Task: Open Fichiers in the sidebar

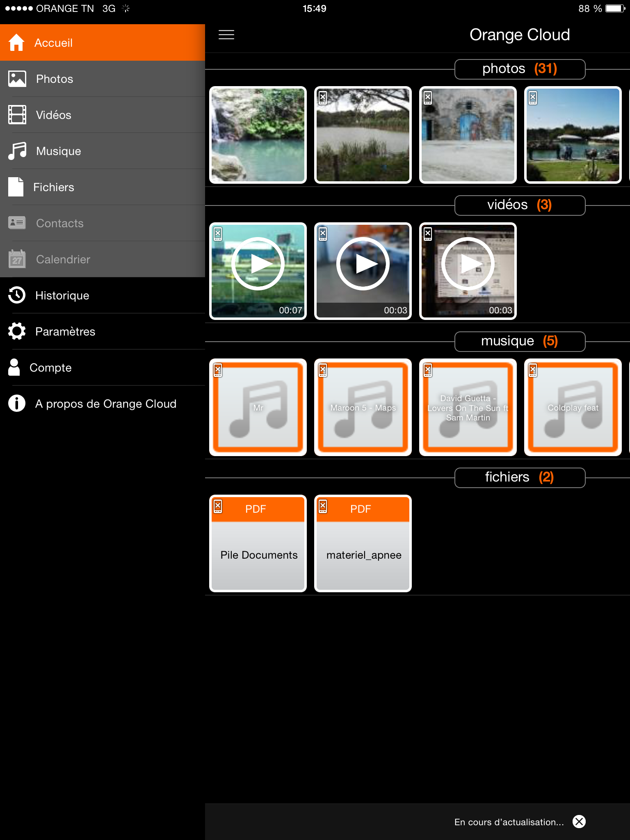Action: (103, 187)
